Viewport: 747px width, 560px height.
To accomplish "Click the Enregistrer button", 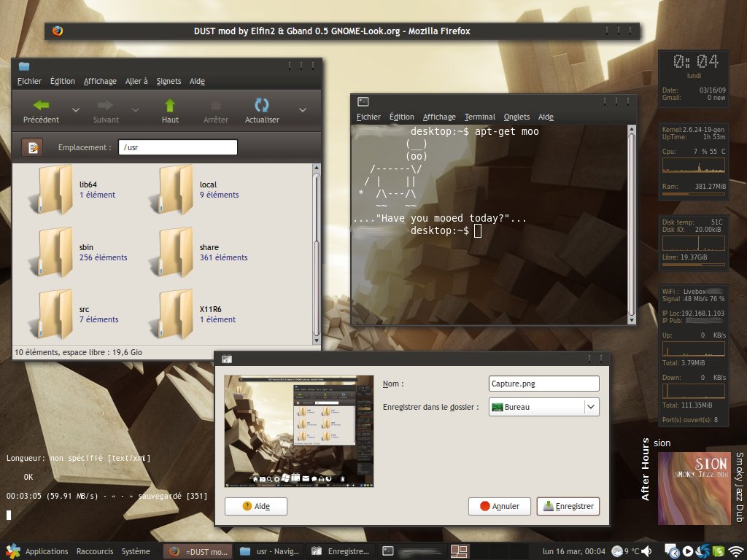I will (x=568, y=506).
